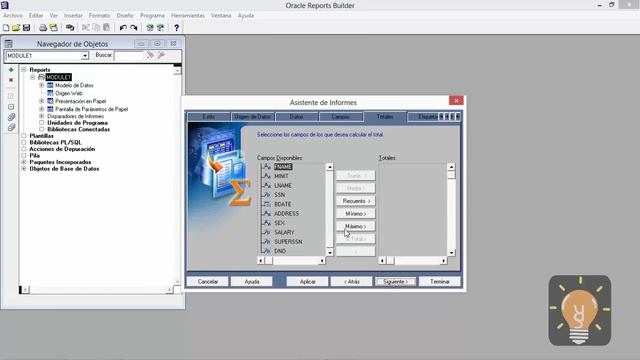Save the report with the diskette icon
Image resolution: width=640 pixels, height=360 pixels.
[x=27, y=28]
